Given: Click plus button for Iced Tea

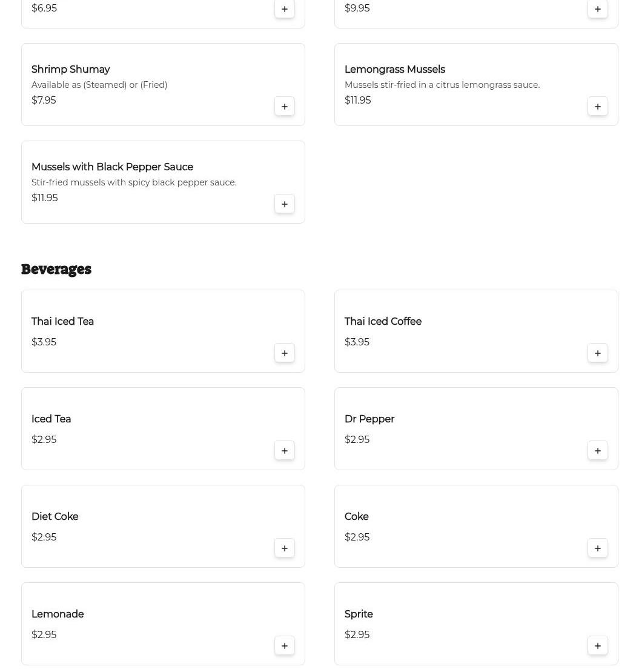Looking at the screenshot, I should pos(284,451).
